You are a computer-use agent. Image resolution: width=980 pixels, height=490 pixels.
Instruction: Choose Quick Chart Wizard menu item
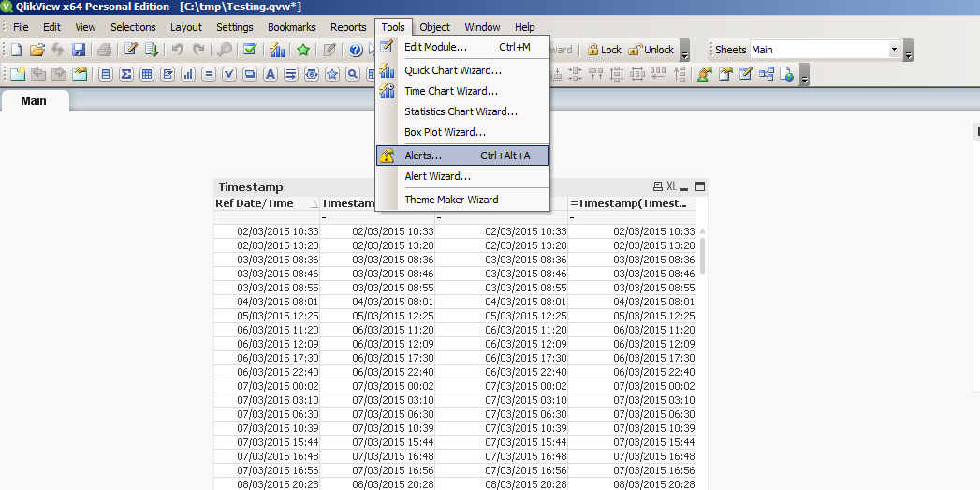[x=462, y=70]
